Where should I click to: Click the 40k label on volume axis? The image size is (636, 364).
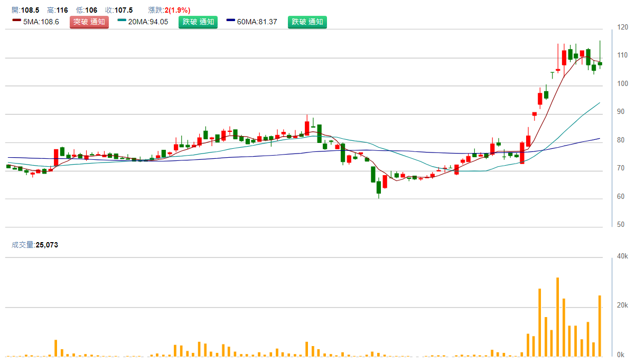622,256
